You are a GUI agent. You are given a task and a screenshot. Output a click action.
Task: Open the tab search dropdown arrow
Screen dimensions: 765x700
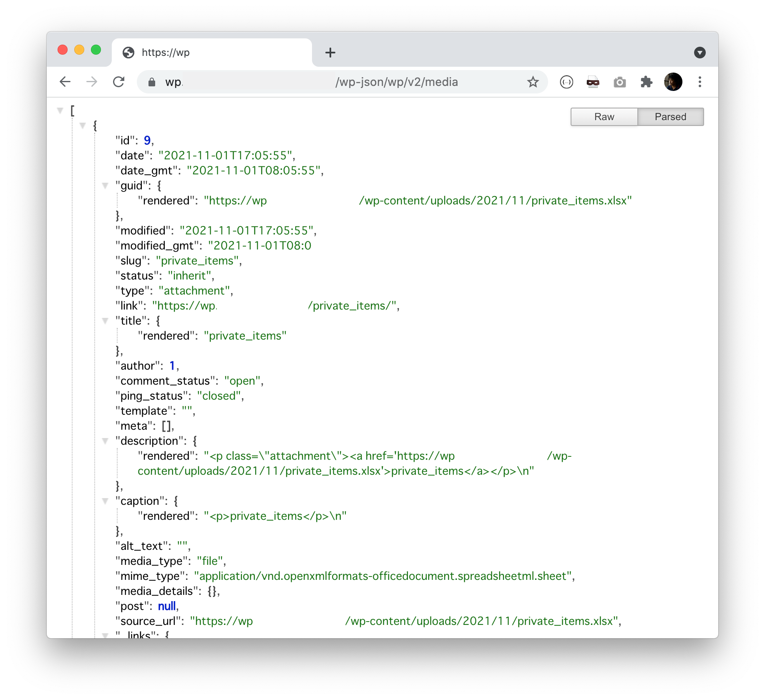coord(700,53)
